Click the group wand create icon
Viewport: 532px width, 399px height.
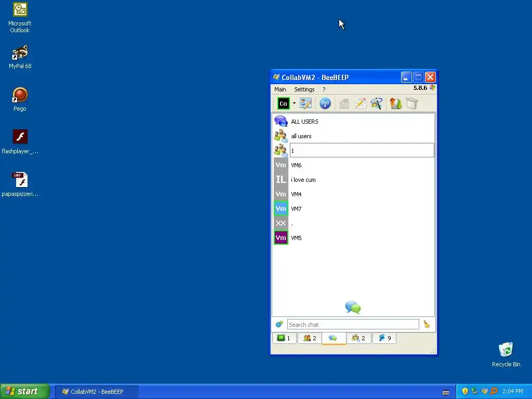point(376,103)
